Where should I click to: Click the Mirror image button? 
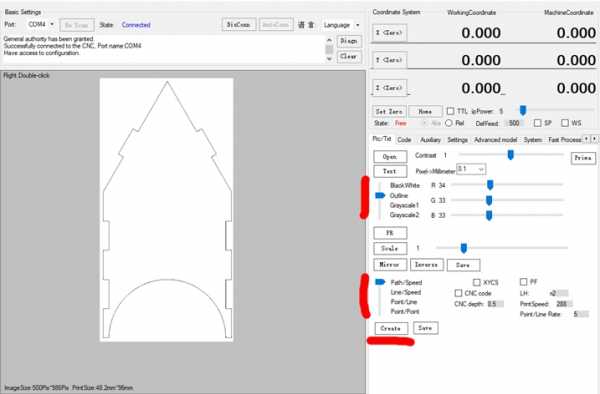[389, 265]
